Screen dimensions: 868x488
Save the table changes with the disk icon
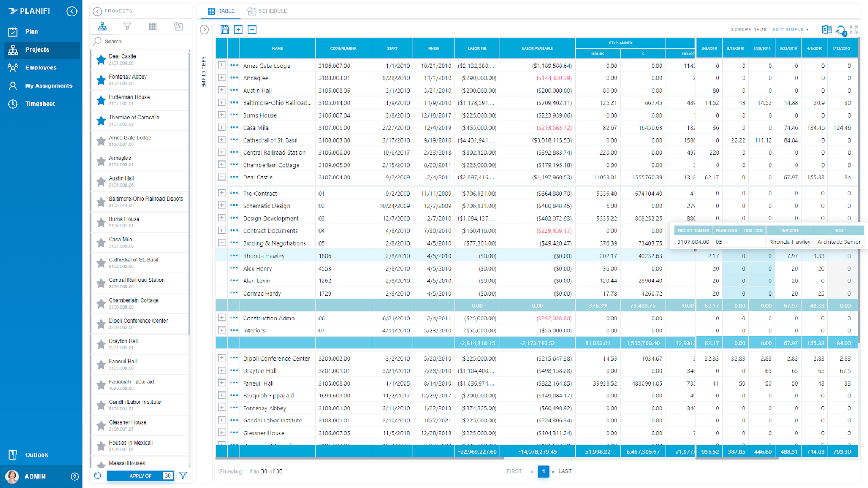(225, 29)
